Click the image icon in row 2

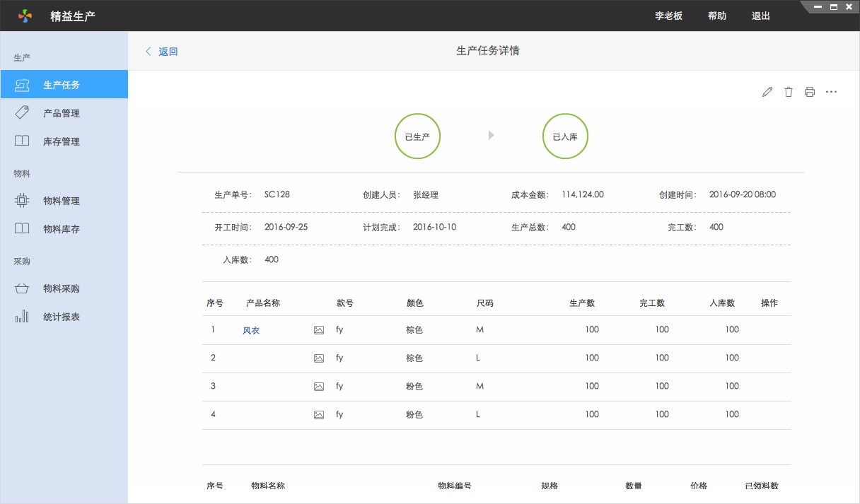(x=320, y=358)
